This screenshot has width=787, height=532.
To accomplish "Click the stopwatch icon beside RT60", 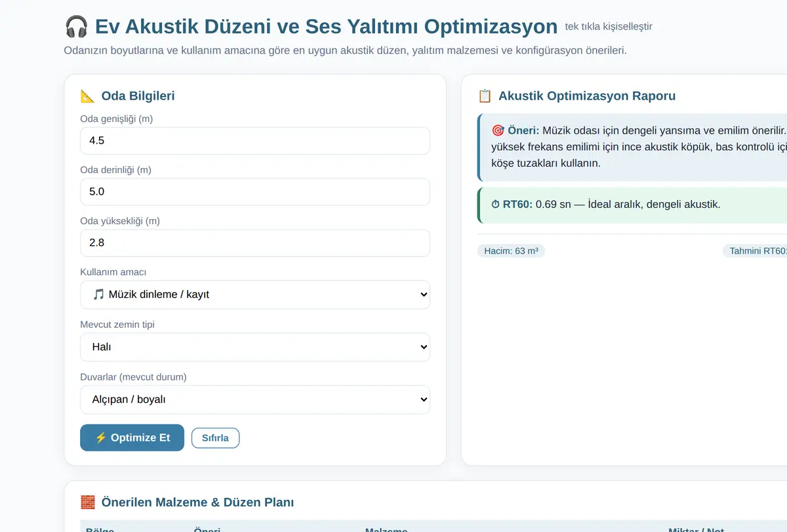I will 495,205.
